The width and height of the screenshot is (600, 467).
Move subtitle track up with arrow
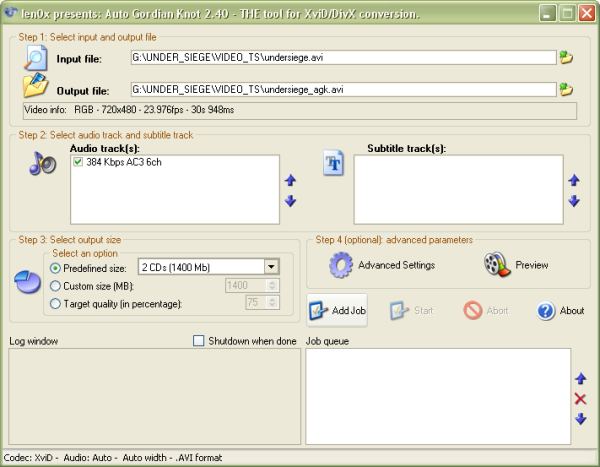pyautogui.click(x=574, y=180)
